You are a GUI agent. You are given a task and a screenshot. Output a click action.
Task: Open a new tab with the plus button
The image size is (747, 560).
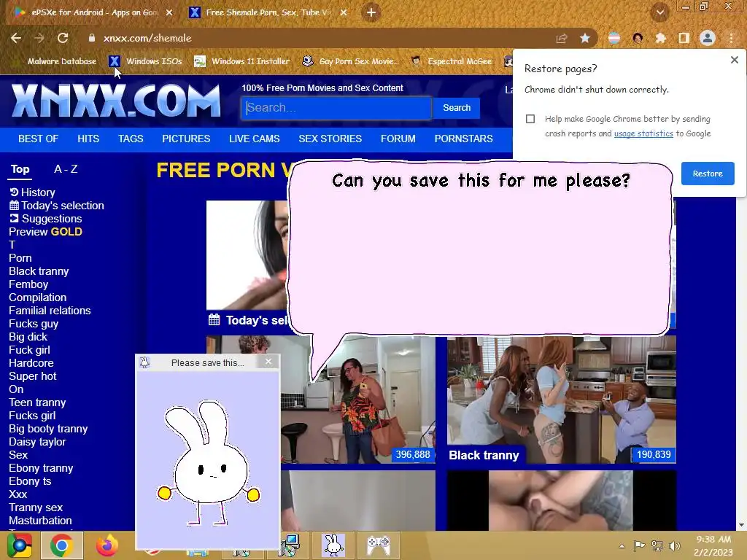(371, 12)
